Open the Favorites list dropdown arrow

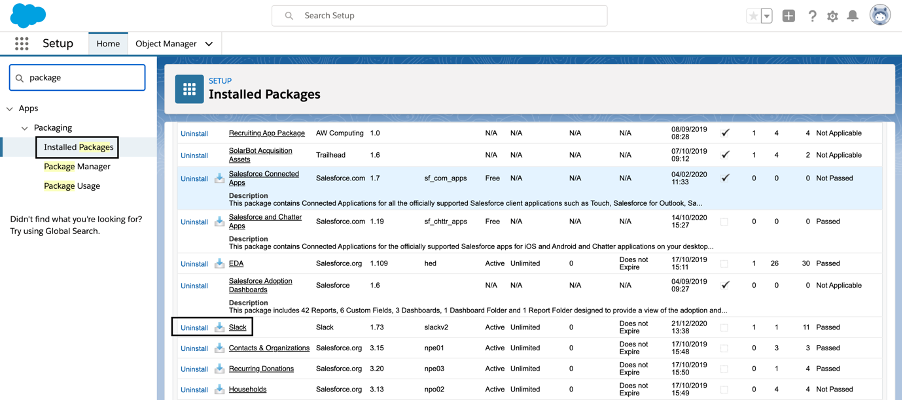(766, 16)
